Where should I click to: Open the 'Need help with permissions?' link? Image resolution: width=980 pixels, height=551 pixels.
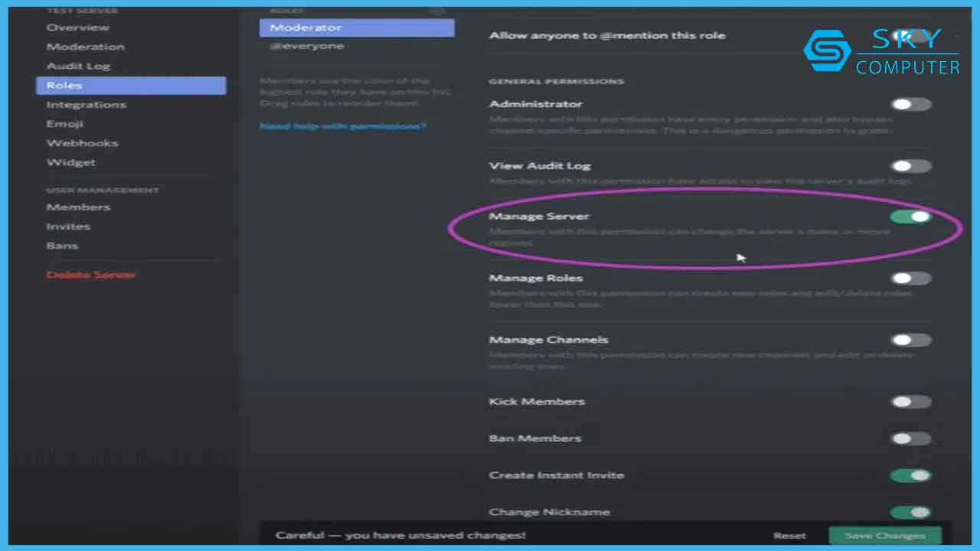(343, 126)
